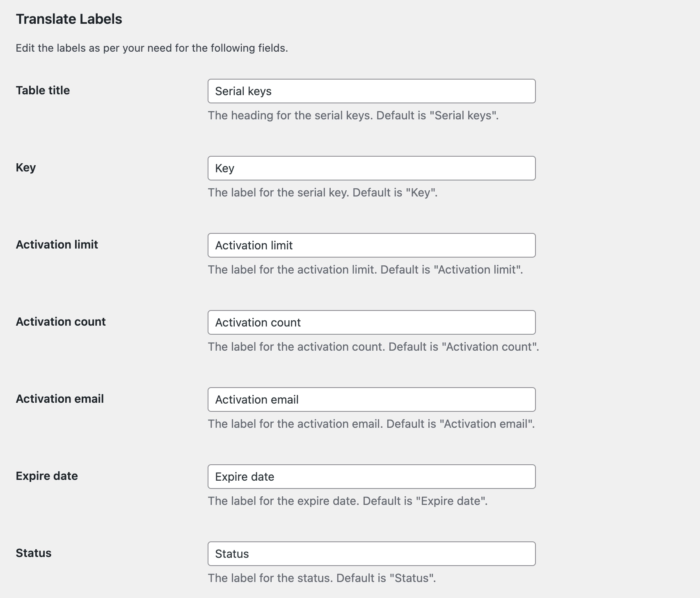Viewport: 700px width, 598px height.
Task: Click the Activation count label
Action: [x=60, y=322]
